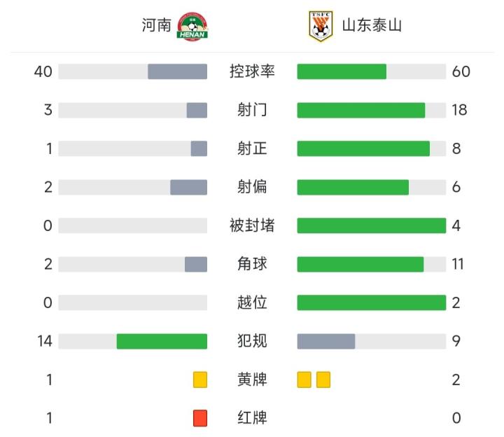This screenshot has width=504, height=437.
Task: Click Henan's red card icon
Action: pos(200,418)
